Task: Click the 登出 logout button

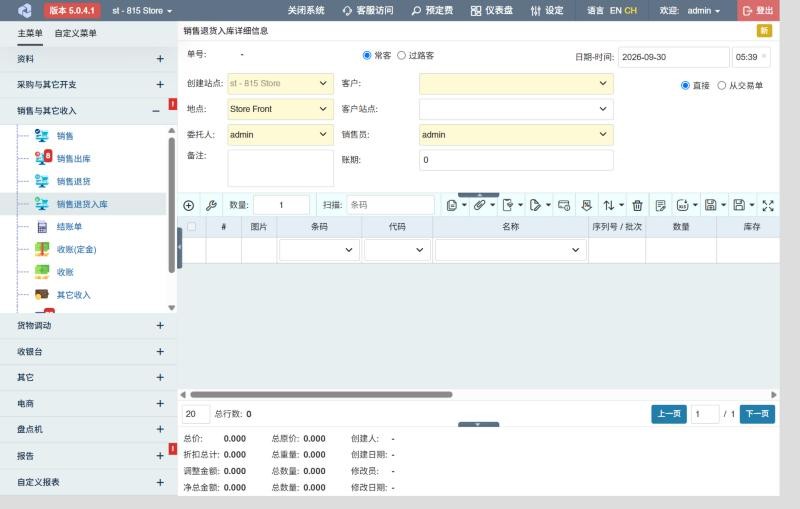Action: point(758,10)
